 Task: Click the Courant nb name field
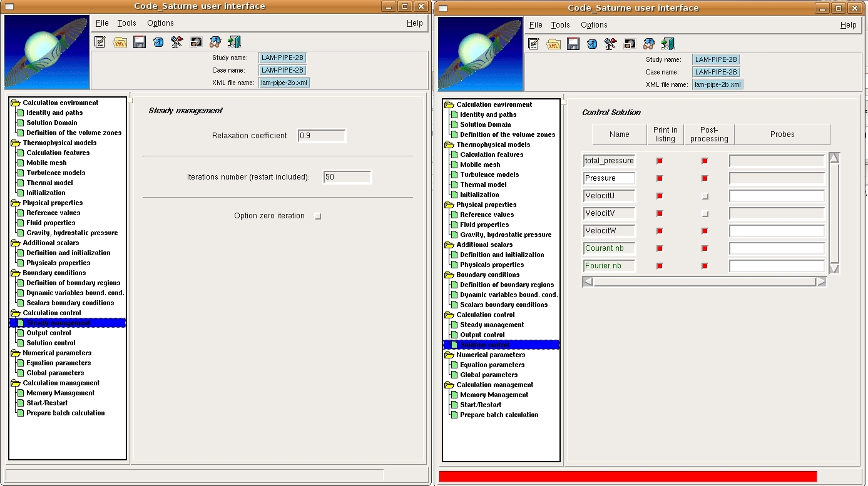point(609,248)
